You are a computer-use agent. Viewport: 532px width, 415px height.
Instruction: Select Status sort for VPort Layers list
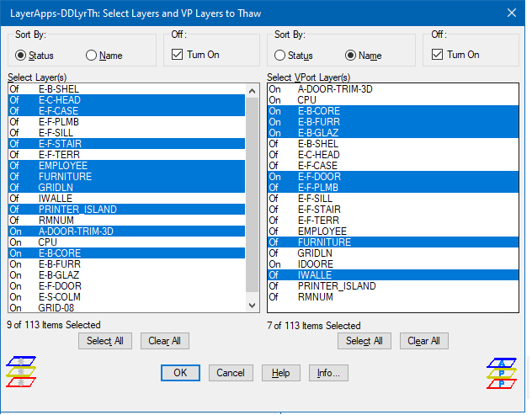294,56
